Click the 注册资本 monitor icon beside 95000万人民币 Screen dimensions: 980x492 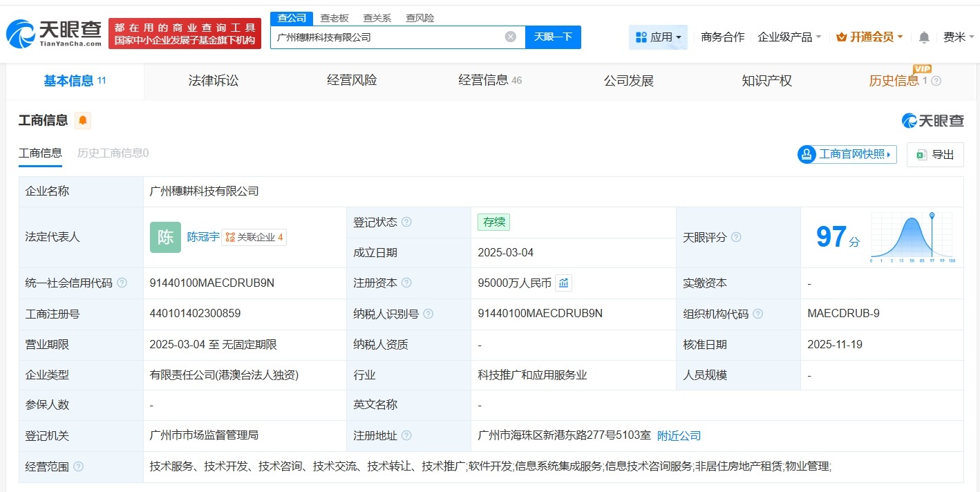pos(563,283)
